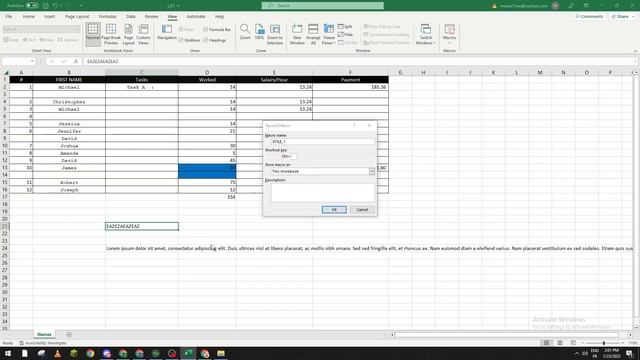
Task: Switch to the Page Layout tab
Action: pyautogui.click(x=77, y=17)
